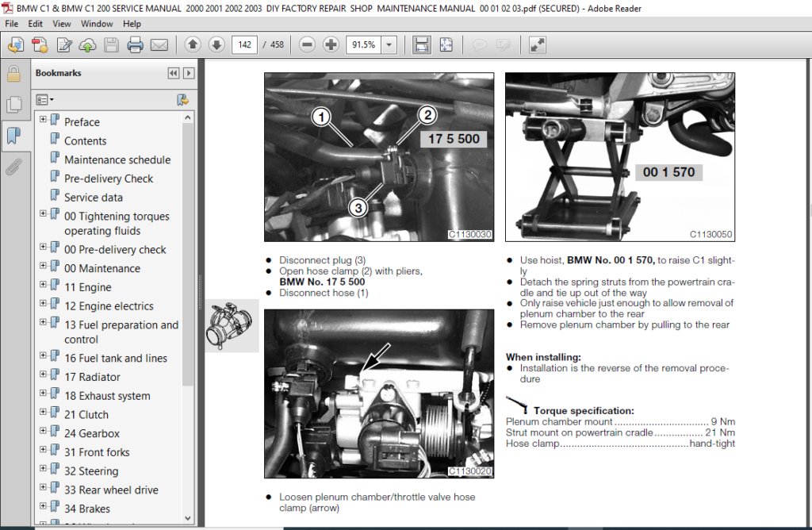The width and height of the screenshot is (812, 530).
Task: Click the Create PDF online toolbar icon
Action: [x=16, y=45]
